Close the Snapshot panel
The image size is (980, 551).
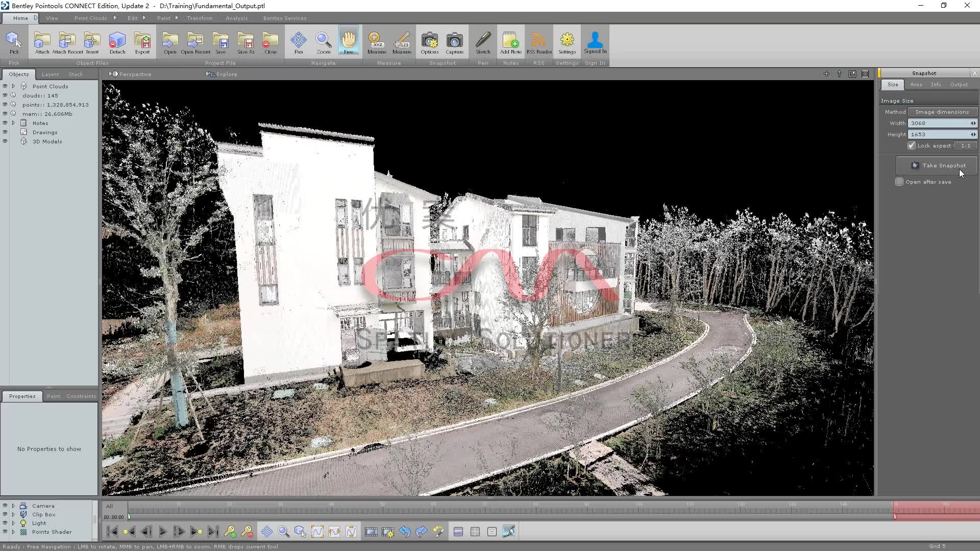click(974, 73)
